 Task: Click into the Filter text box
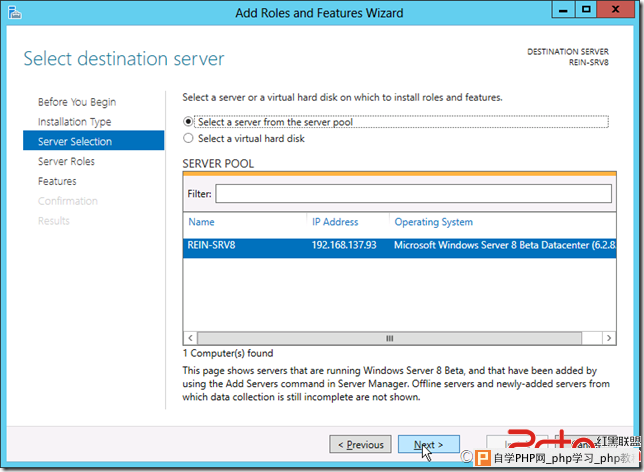[413, 193]
